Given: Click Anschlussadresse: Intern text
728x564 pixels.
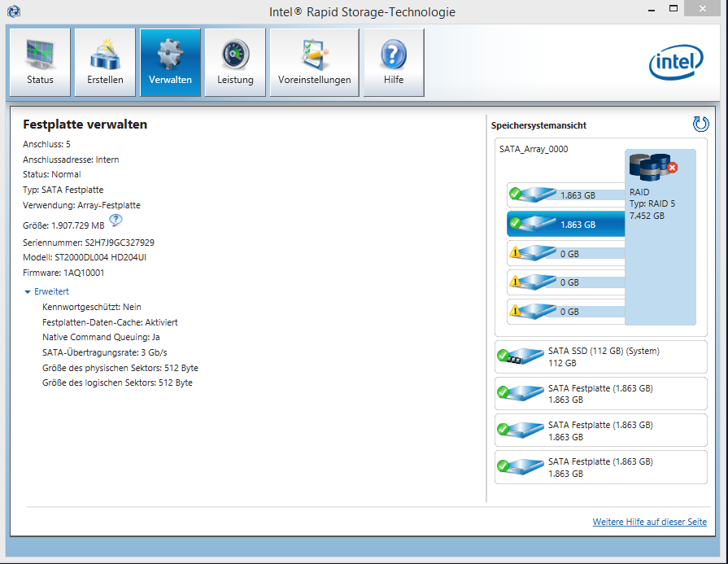Looking at the screenshot, I should coord(71,160).
